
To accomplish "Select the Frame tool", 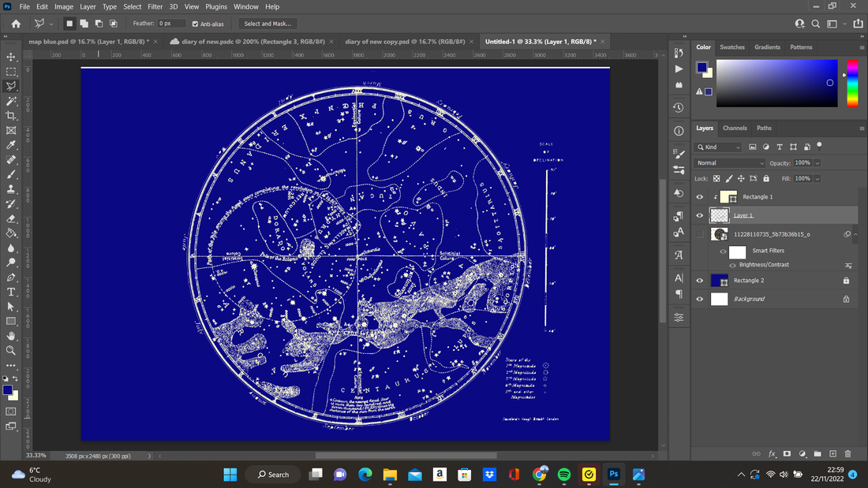I will coord(11,131).
